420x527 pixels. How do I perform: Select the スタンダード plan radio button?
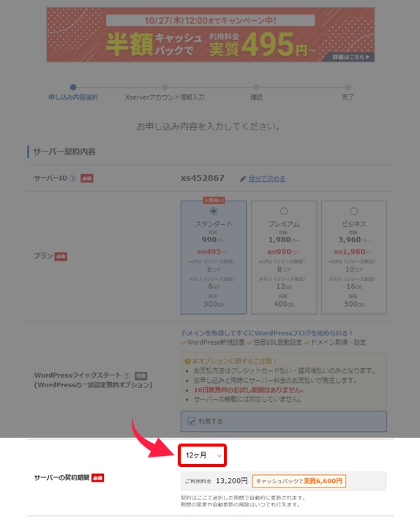[214, 212]
